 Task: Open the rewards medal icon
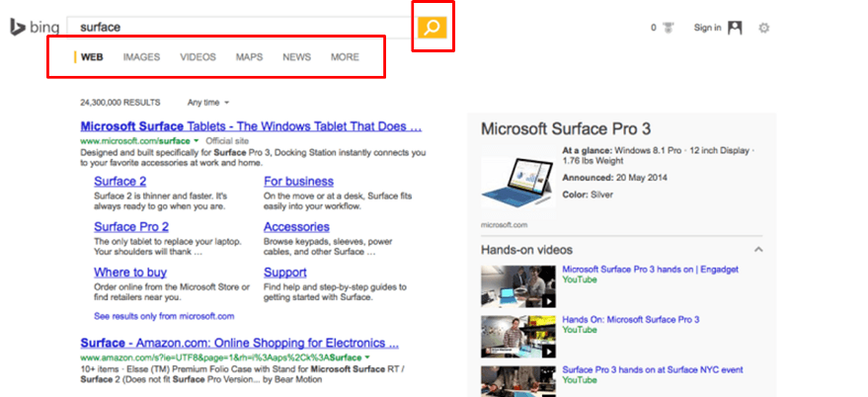point(669,28)
